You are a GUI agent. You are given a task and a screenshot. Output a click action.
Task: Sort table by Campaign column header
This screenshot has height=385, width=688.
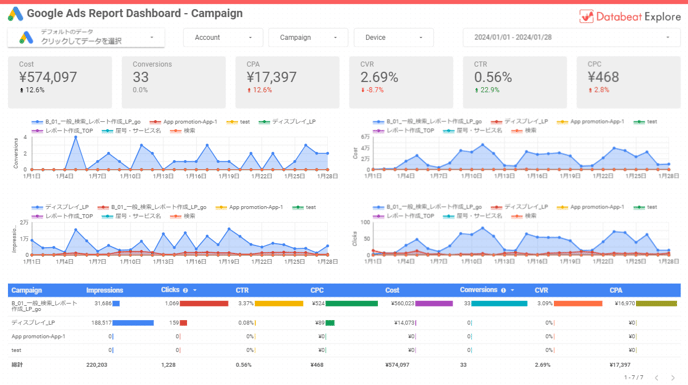27,290
